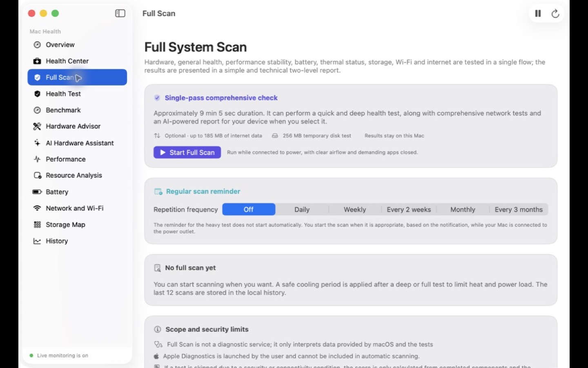Click the Network and Wi-Fi signal icon

[x=37, y=208]
